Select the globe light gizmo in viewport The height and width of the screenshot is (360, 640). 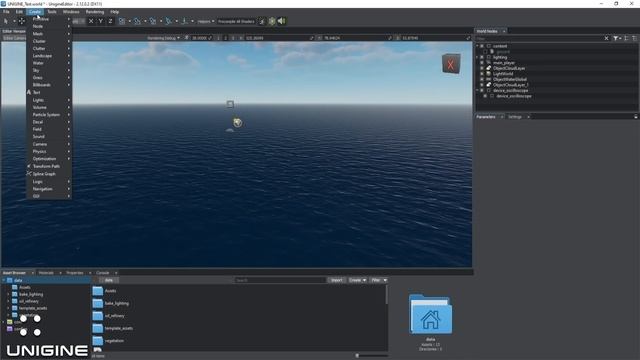tap(237, 122)
